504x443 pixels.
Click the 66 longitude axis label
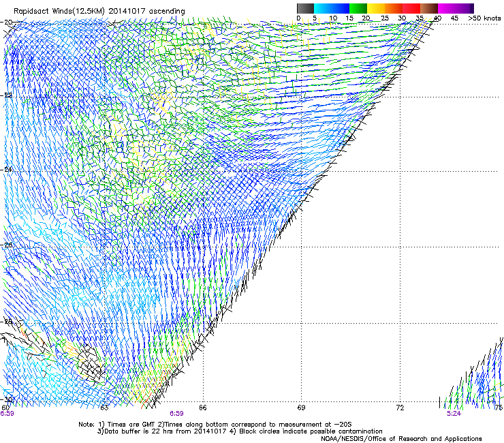(203, 408)
